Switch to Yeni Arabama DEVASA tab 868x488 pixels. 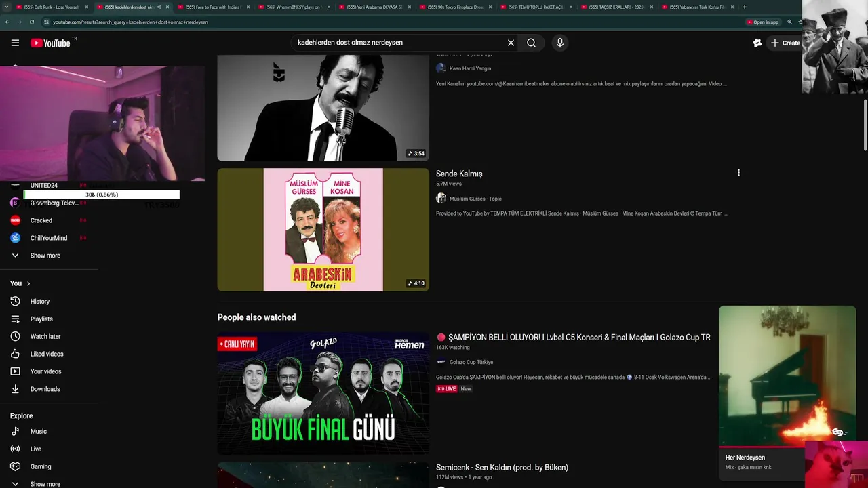pos(373,7)
